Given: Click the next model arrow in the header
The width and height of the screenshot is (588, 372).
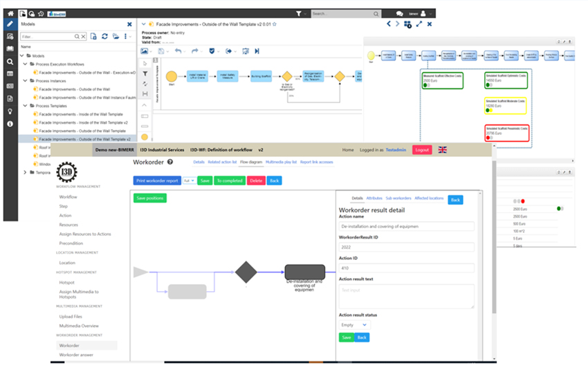Looking at the screenshot, I should [398, 24].
